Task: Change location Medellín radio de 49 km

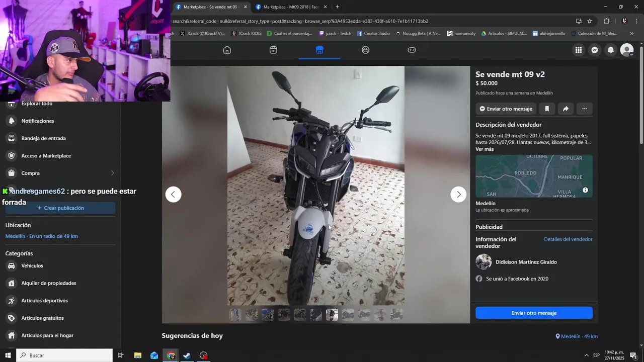Action: coord(41,236)
